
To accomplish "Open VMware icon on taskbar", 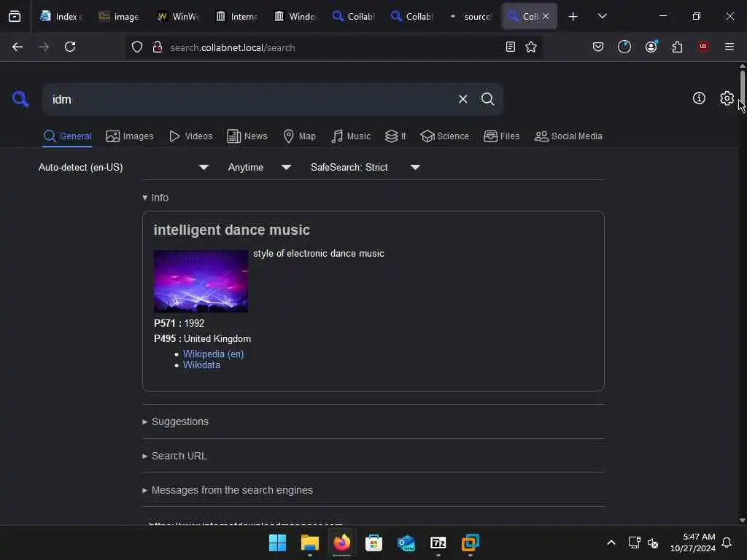I will point(471,542).
